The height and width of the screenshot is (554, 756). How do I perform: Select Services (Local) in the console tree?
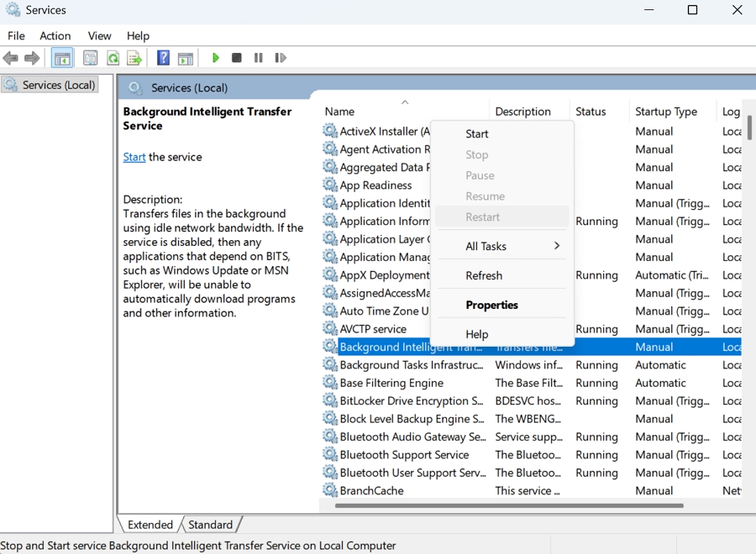[x=58, y=85]
